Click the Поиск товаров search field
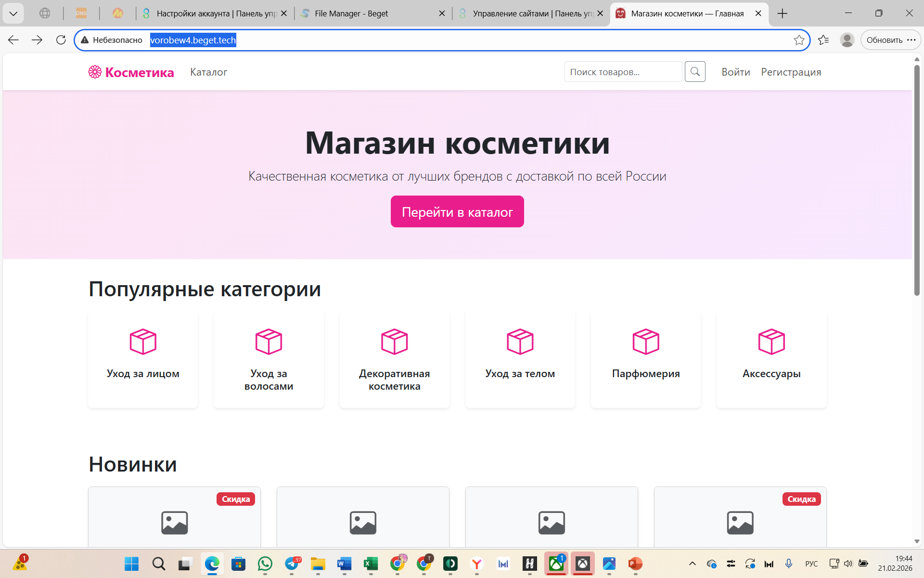 623,71
